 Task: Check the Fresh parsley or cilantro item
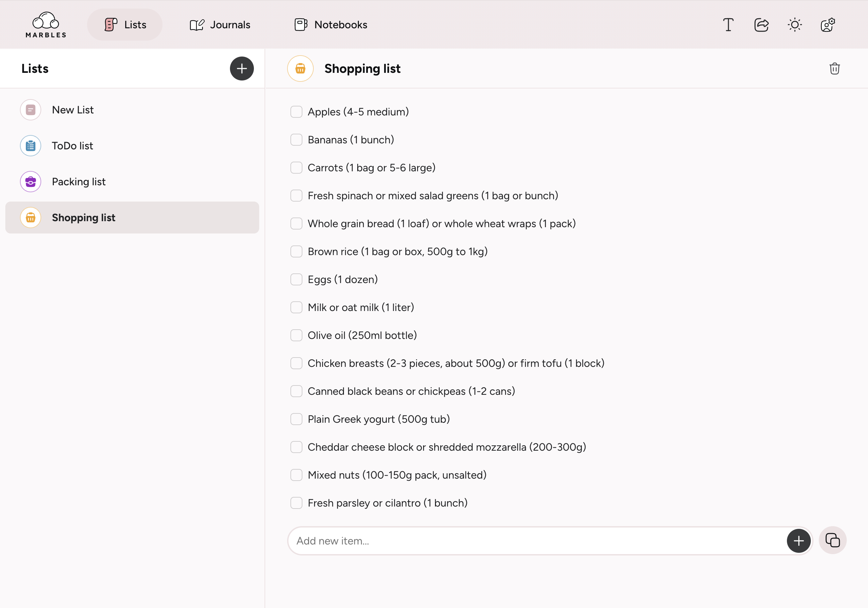[296, 503]
